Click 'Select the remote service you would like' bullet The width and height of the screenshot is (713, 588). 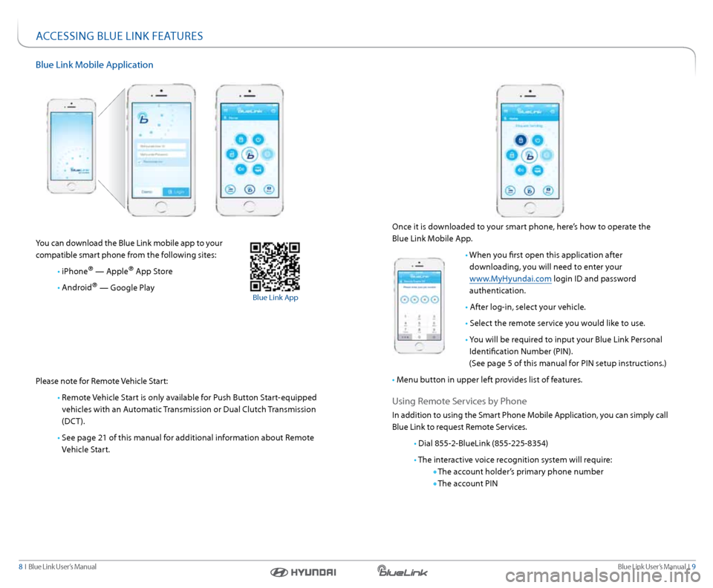click(557, 324)
